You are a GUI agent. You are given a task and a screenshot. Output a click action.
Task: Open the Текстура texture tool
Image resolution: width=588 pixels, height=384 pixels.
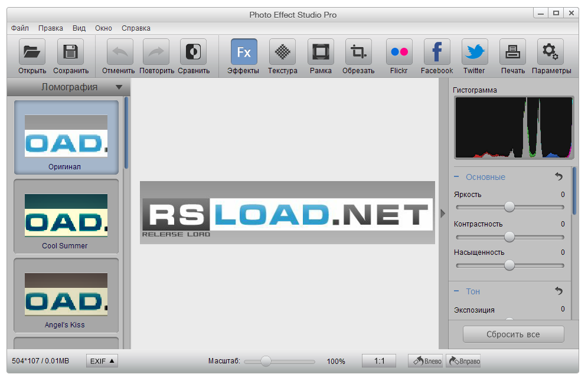tap(282, 52)
